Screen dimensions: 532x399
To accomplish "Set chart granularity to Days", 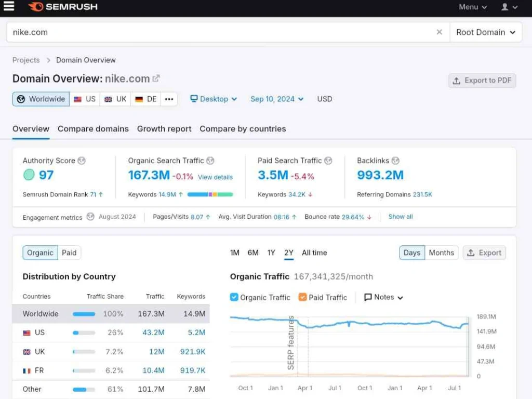I will pos(412,253).
